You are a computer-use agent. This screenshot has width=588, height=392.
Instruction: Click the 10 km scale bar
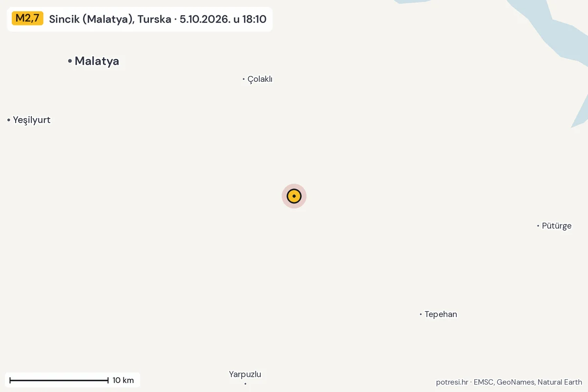coord(72,380)
